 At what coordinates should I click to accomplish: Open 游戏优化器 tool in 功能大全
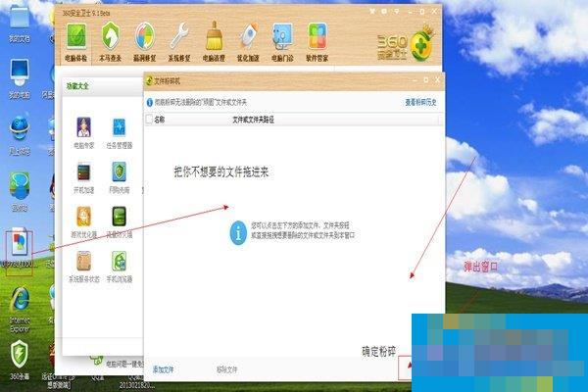tap(83, 222)
